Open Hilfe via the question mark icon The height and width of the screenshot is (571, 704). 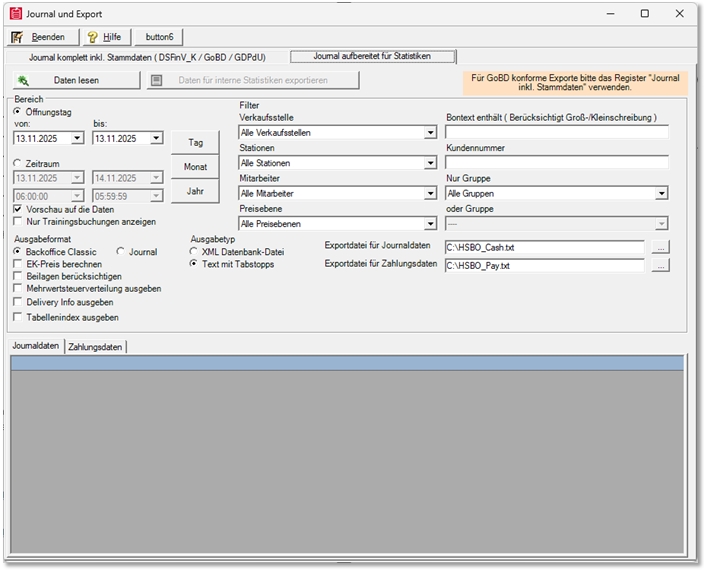tap(92, 37)
